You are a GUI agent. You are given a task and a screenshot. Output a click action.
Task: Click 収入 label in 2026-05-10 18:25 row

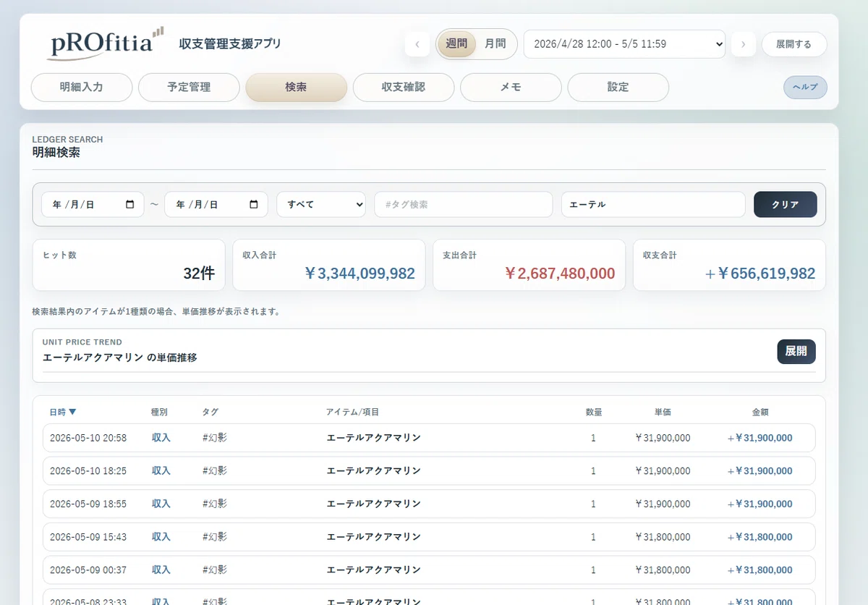tap(161, 471)
